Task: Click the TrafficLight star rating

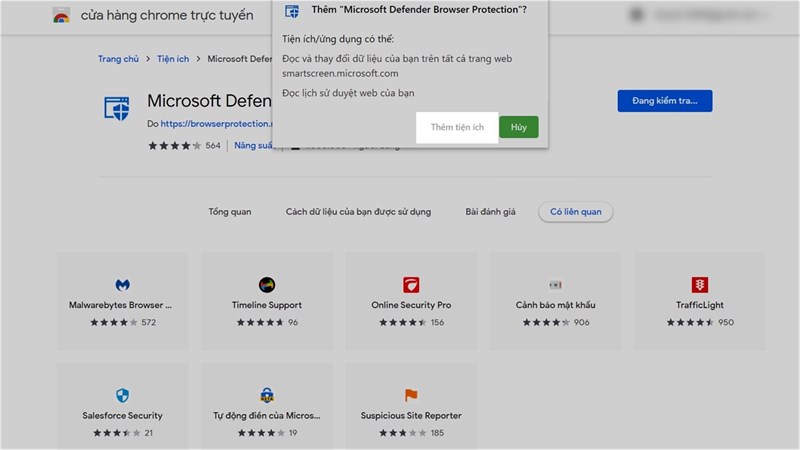Action: click(x=690, y=322)
